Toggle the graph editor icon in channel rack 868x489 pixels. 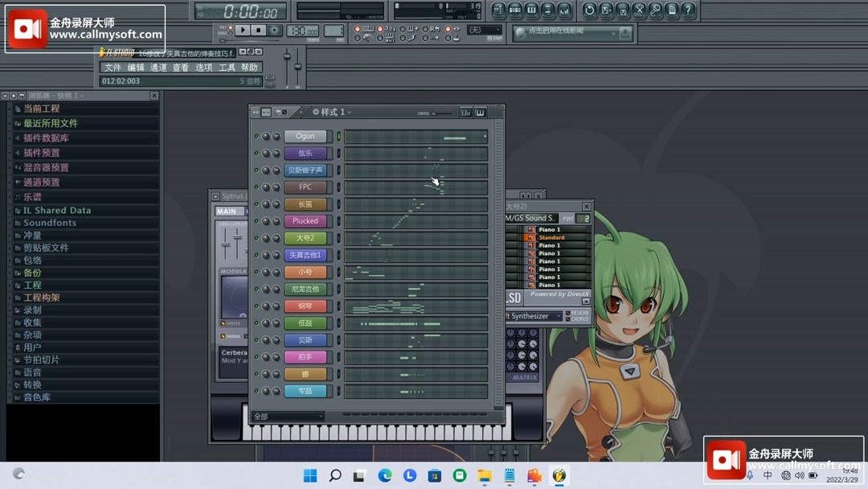pyautogui.click(x=465, y=112)
